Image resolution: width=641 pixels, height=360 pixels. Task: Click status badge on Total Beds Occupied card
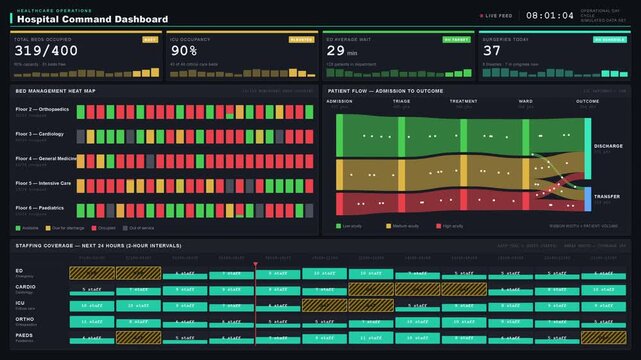150,40
